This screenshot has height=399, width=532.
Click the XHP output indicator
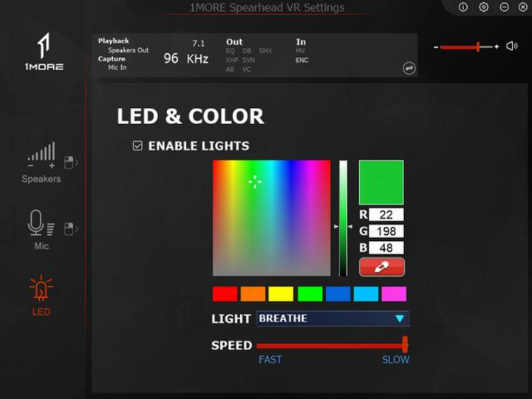(x=232, y=61)
